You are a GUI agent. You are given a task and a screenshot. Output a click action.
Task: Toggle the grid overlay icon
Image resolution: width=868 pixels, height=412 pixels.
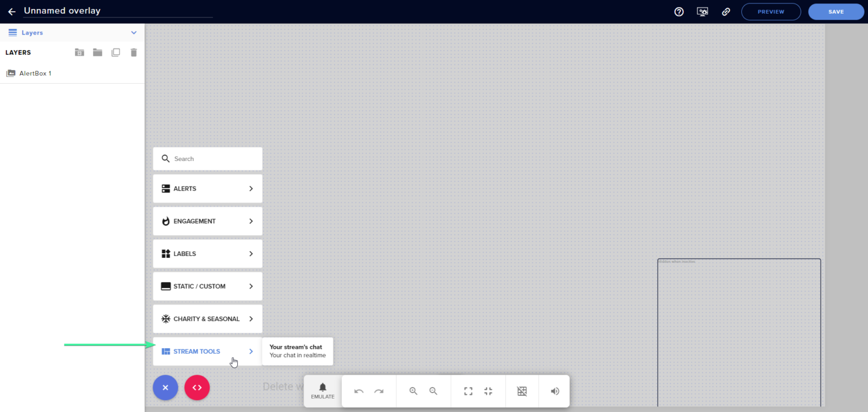522,391
